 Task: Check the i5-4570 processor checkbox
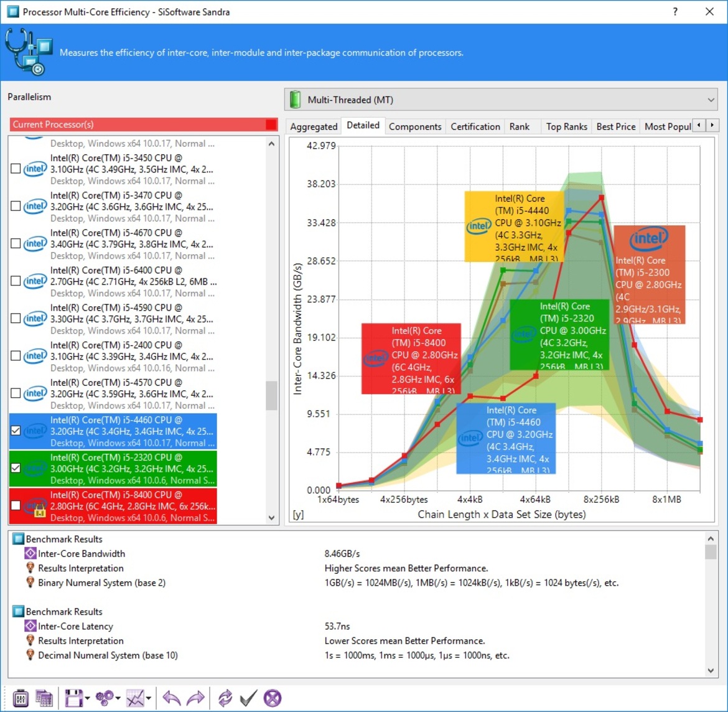16,393
